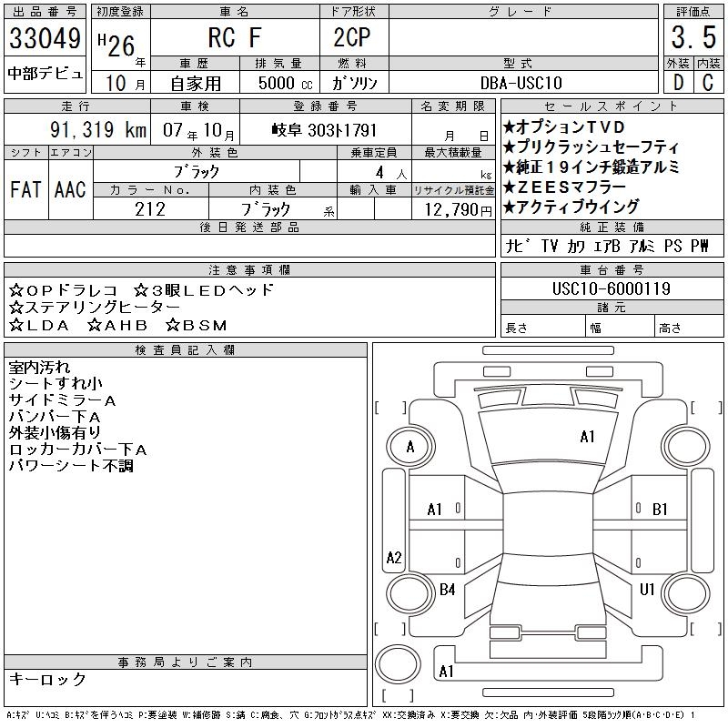Select the B1 mark on the car door
This screenshot has height=728, width=728.
pyautogui.click(x=660, y=510)
